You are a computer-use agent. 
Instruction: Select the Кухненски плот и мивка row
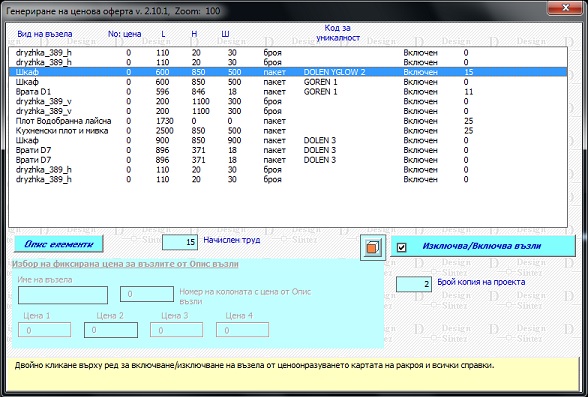tap(288, 130)
